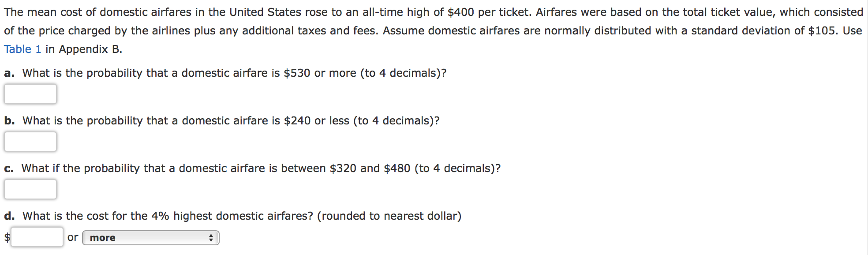Click inside the part d cost entry field
This screenshot has height=255, width=868.
(37, 237)
